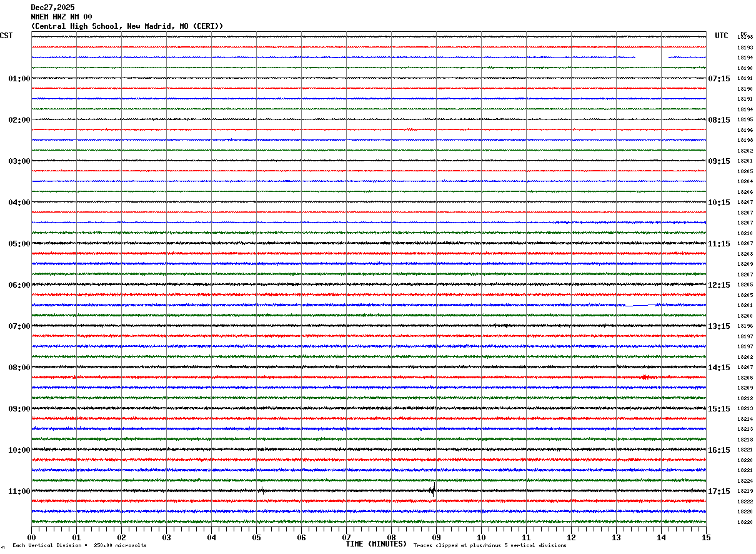The height and width of the screenshot is (554, 756).
Task: Click the "CST" timezone label
Action: pyautogui.click(x=6, y=36)
